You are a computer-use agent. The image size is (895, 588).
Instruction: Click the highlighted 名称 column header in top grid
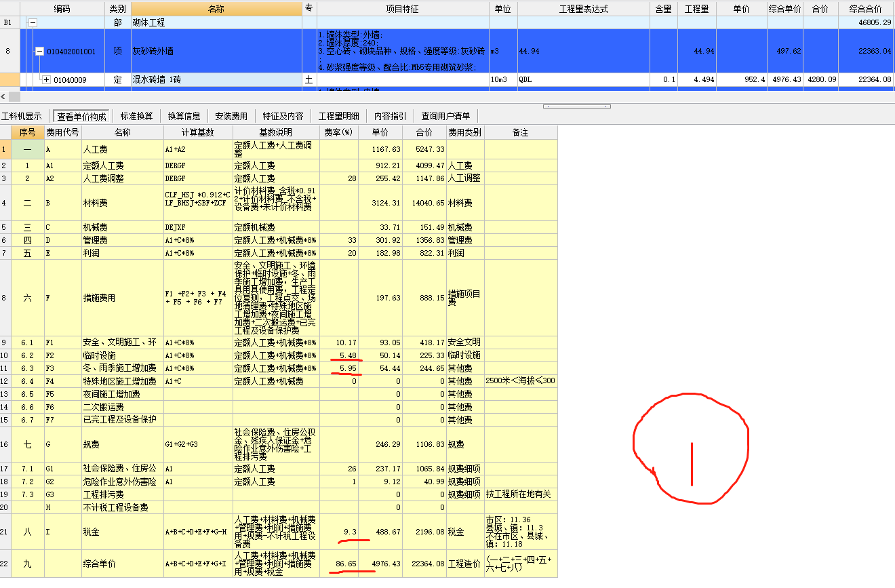click(216, 9)
